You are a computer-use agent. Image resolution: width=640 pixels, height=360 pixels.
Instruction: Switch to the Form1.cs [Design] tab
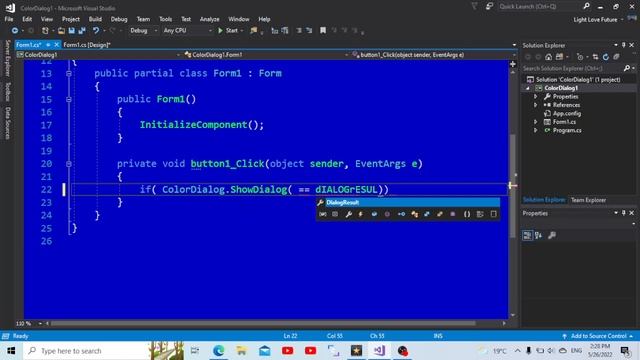coord(87,45)
